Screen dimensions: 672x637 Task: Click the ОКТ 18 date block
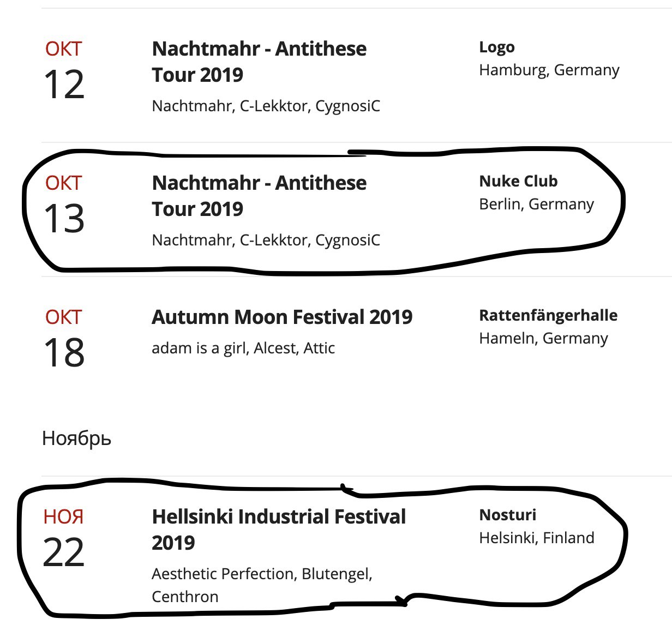[x=64, y=339]
